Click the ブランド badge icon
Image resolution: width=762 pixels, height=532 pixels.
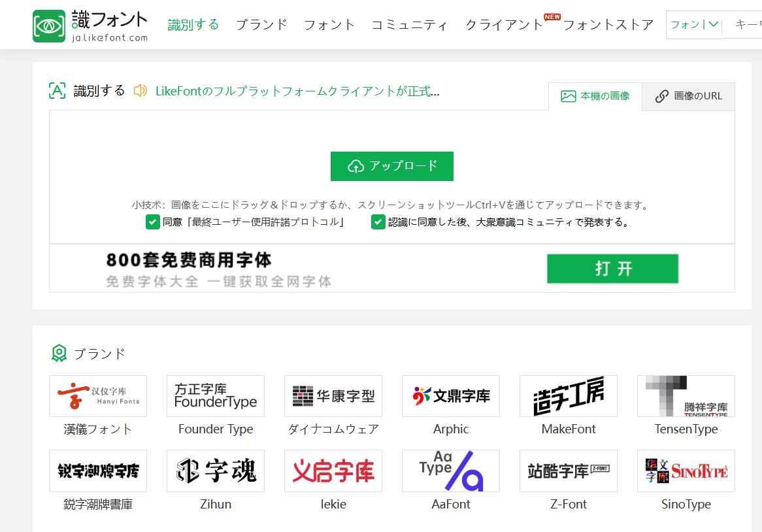click(x=59, y=353)
